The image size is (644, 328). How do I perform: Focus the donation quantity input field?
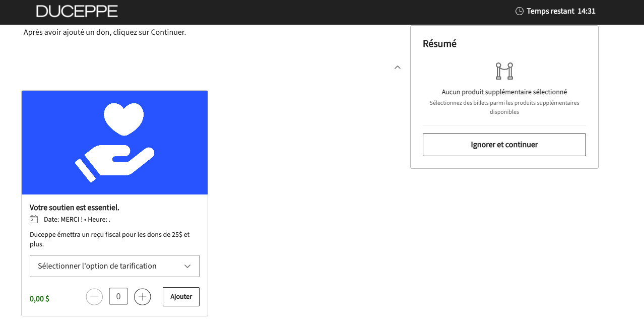[118, 297]
